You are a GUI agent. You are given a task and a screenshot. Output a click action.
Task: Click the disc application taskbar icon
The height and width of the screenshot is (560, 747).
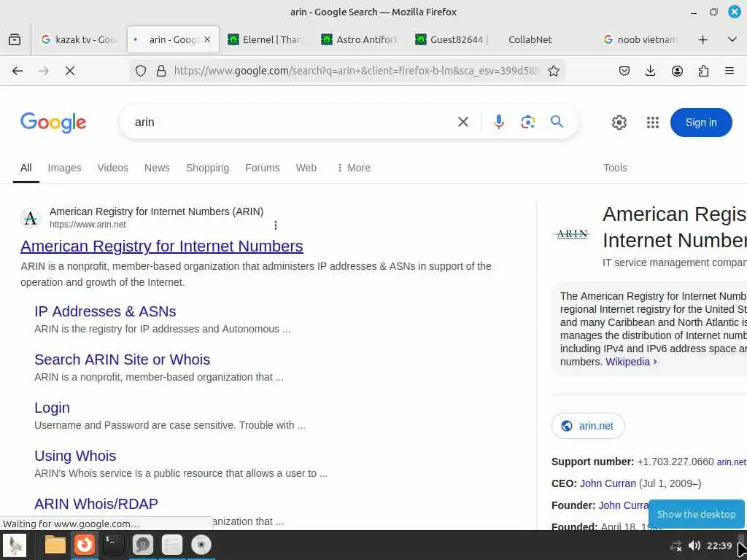coord(201,545)
